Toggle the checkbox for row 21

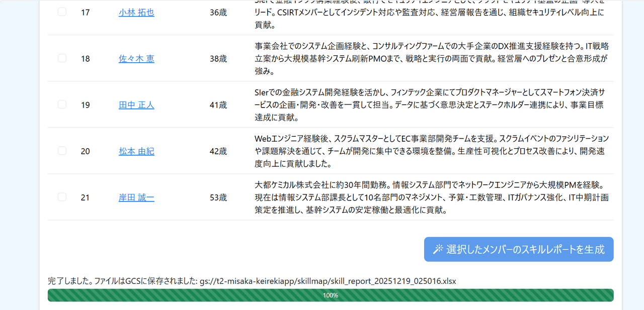point(62,197)
